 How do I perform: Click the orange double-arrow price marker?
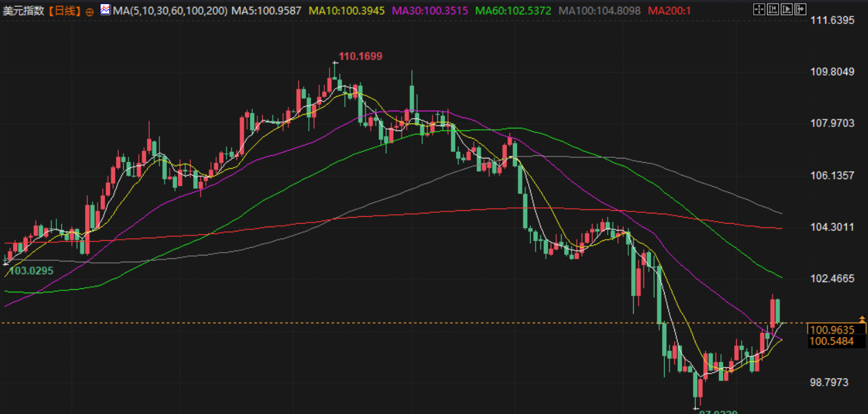coord(861,319)
